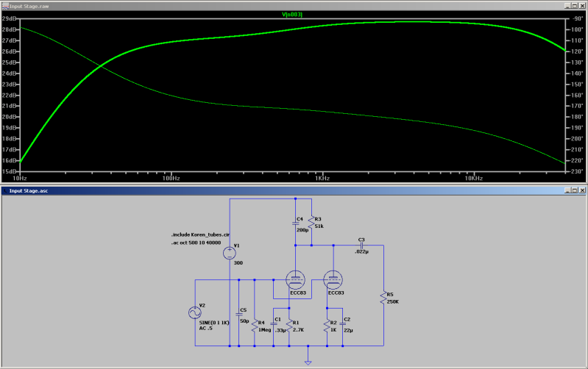Click the SINE(0 1 1K) source value

[x=214, y=323]
